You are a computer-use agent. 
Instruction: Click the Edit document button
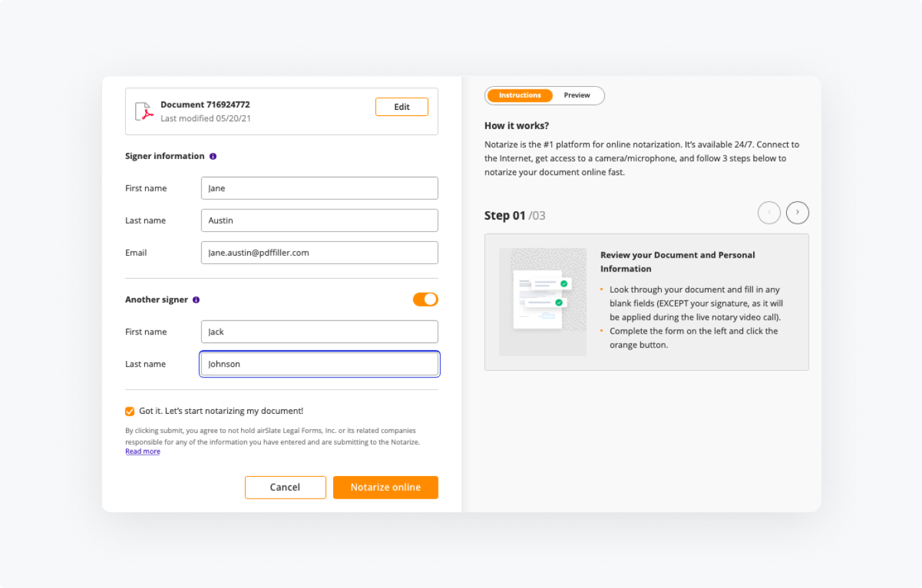tap(401, 107)
